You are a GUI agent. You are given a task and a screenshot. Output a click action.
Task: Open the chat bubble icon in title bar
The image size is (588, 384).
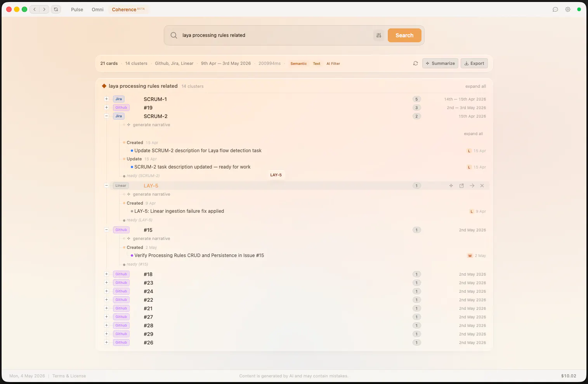(x=555, y=9)
